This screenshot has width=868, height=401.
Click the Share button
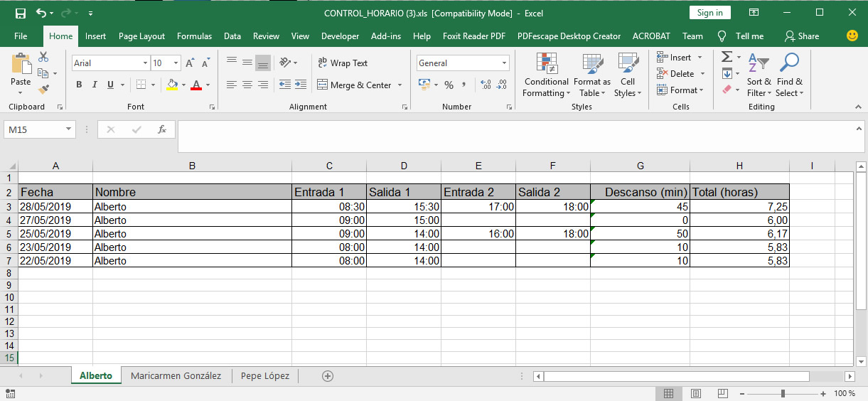pos(802,36)
